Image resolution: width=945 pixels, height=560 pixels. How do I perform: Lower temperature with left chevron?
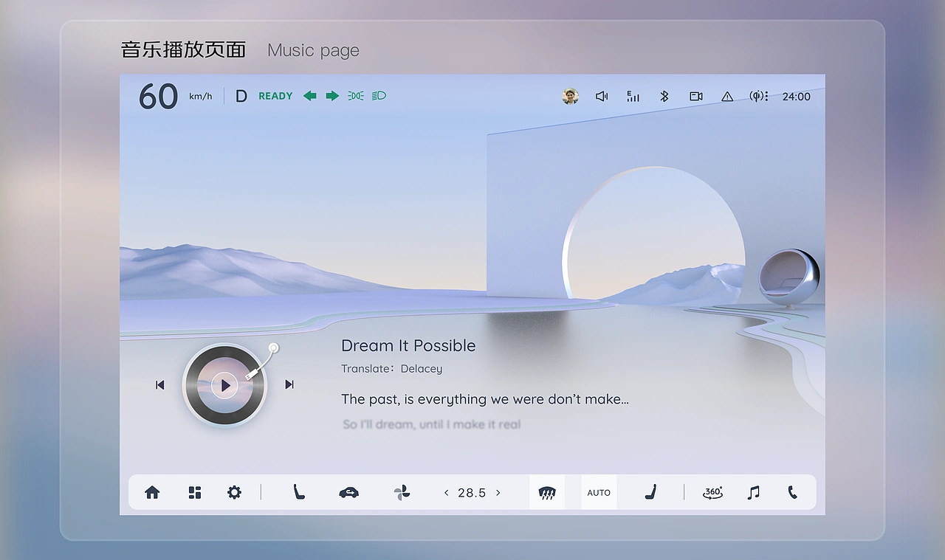pyautogui.click(x=446, y=492)
